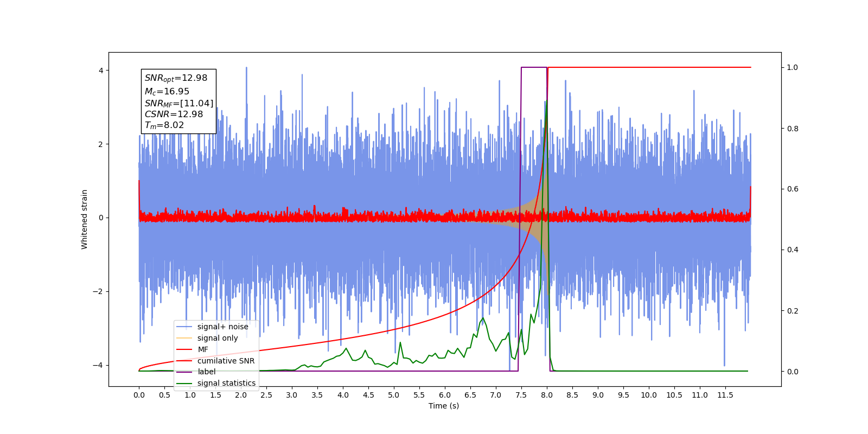Click the left y-axis tick label −2

(x=98, y=292)
